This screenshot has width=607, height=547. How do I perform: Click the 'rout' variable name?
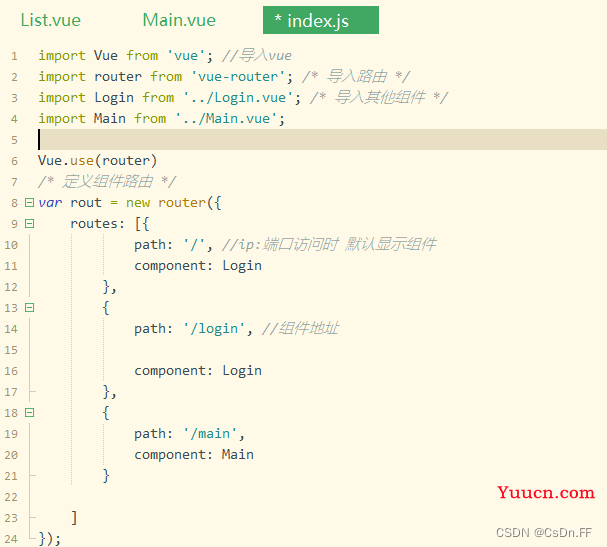pyautogui.click(x=86, y=202)
